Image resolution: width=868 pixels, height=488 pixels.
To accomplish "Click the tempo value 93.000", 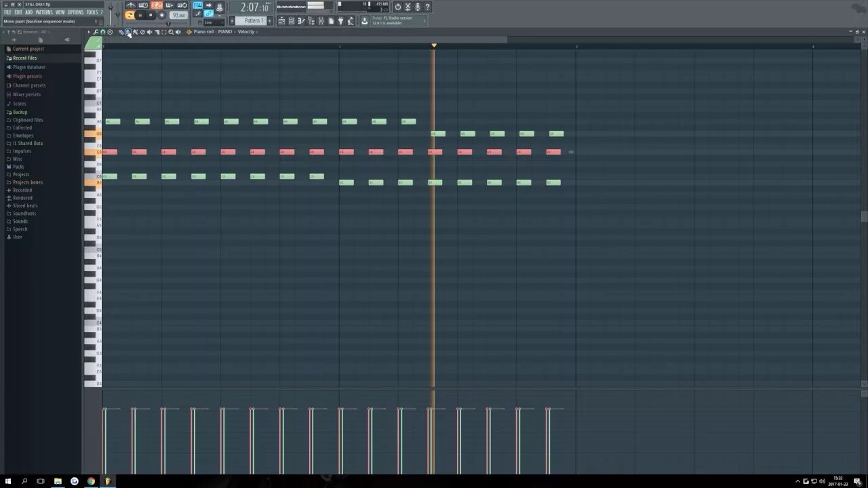I will point(179,15).
